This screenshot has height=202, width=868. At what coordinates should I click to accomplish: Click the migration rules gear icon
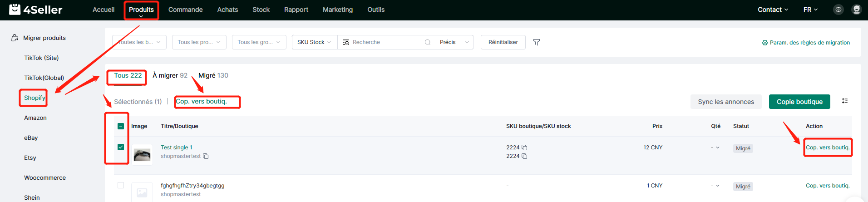tap(765, 43)
